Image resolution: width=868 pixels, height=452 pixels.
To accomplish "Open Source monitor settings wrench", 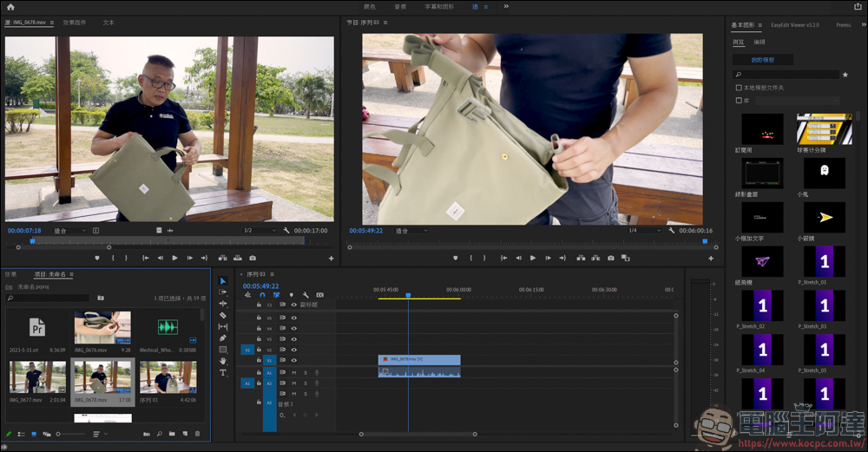I will click(x=286, y=230).
